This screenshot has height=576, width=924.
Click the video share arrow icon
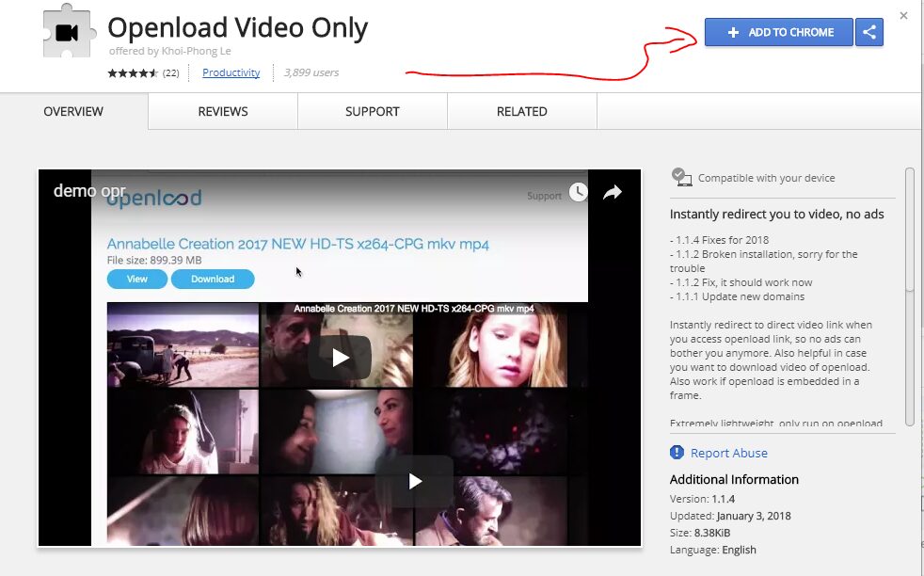pyautogui.click(x=613, y=192)
